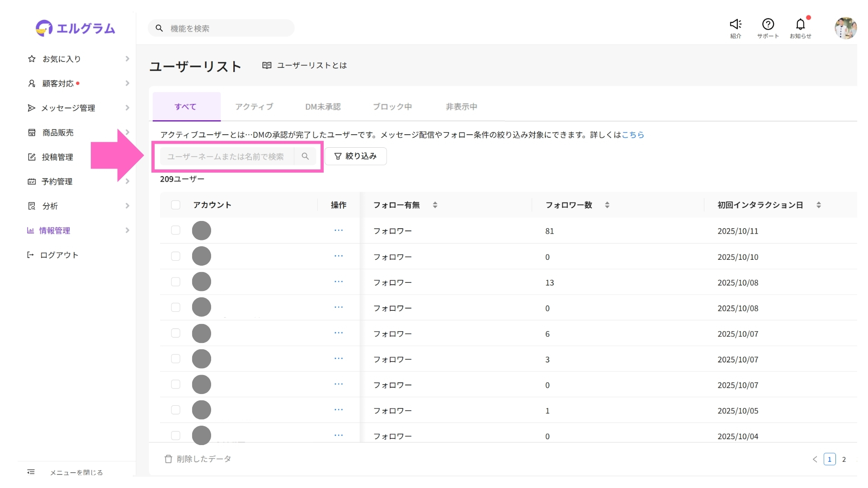Open the profile avatar at top right
The height and width of the screenshot is (488, 868).
tap(845, 28)
